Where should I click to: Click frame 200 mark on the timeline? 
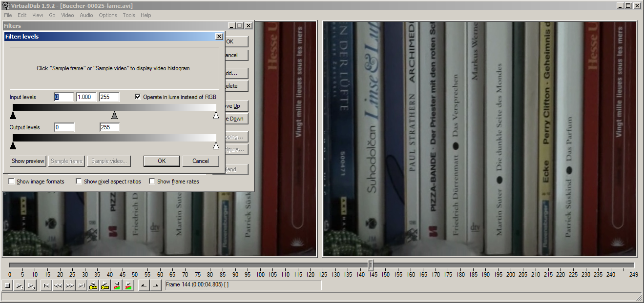click(x=511, y=274)
